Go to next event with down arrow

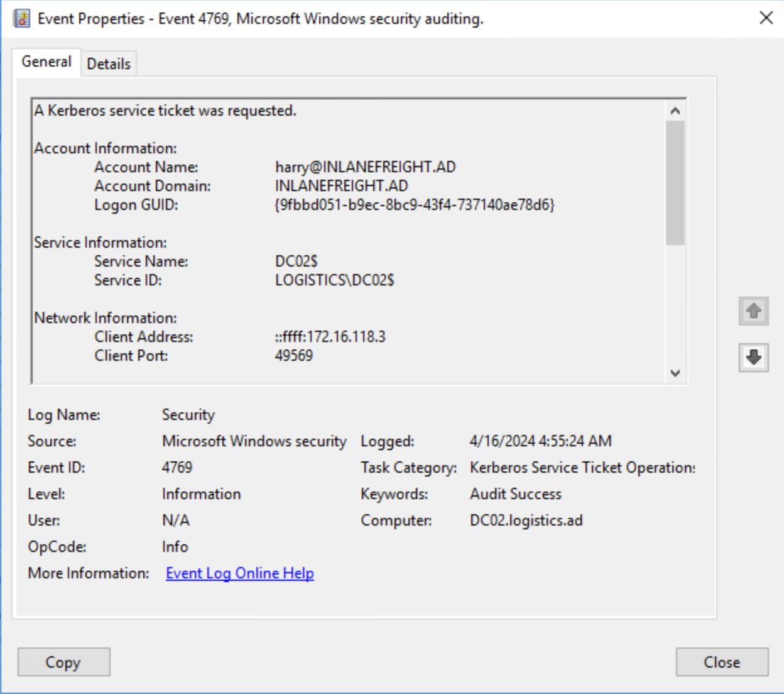753,357
